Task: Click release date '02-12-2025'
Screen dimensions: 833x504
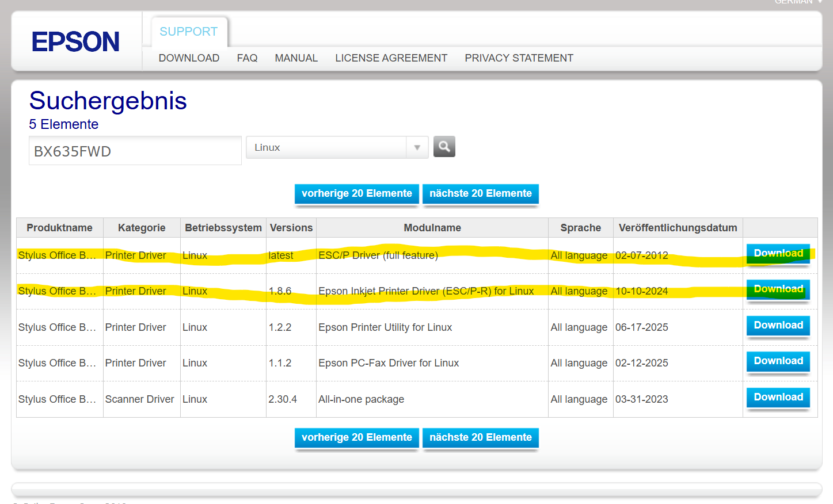Action: pyautogui.click(x=642, y=363)
